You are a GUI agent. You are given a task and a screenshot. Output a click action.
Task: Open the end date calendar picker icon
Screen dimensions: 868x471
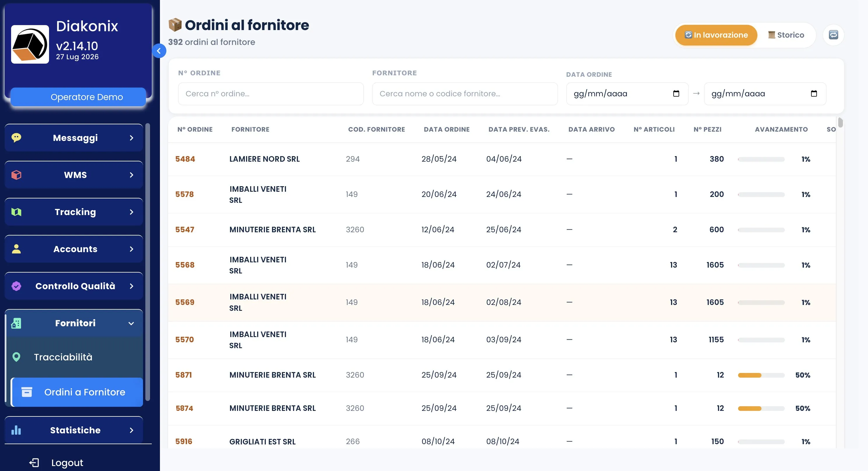tap(814, 93)
